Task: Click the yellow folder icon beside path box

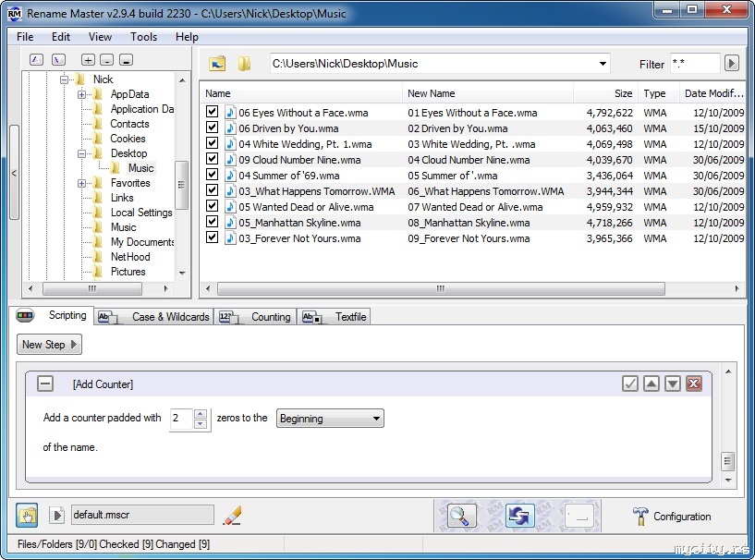Action: pyautogui.click(x=244, y=64)
